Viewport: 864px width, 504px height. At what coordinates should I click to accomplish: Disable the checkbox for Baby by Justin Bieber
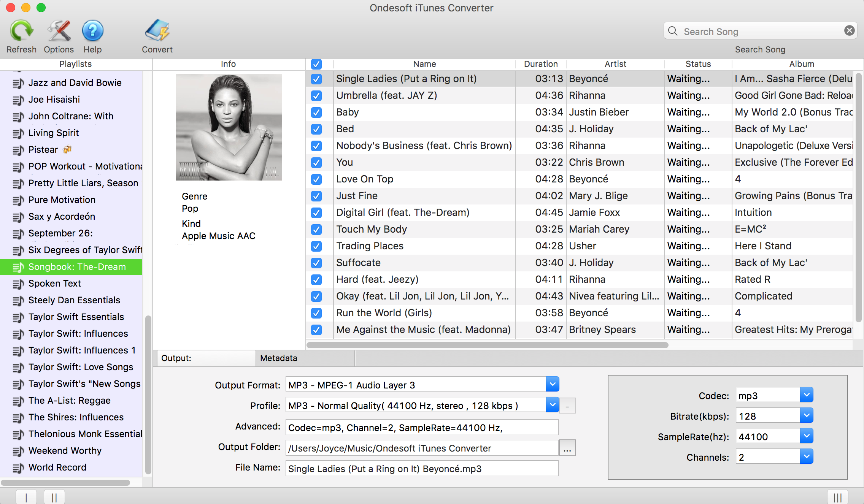tap(316, 112)
